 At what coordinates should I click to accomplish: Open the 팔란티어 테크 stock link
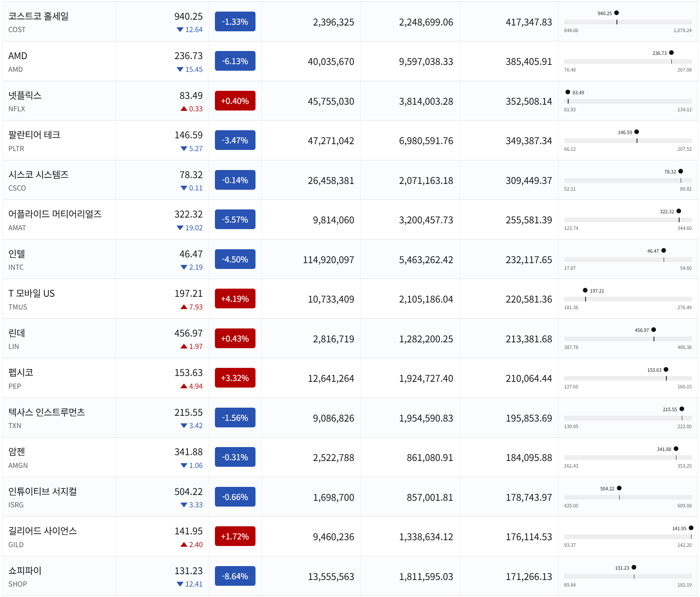tap(34, 135)
